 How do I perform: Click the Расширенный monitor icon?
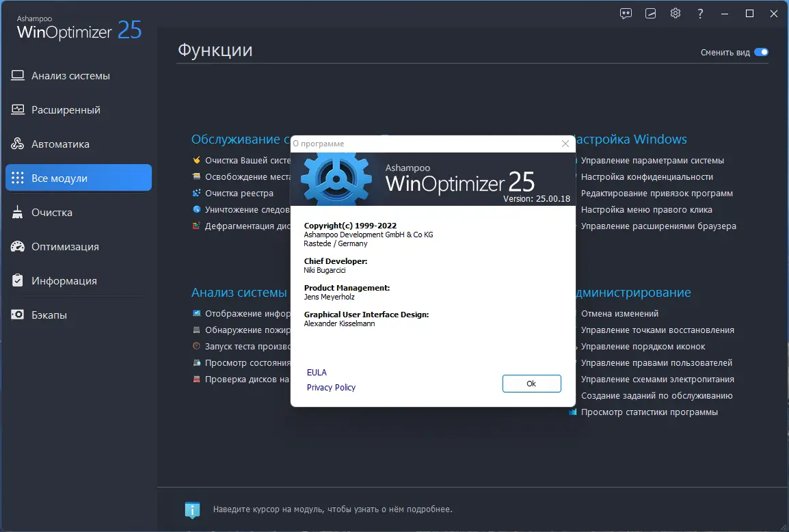pos(18,109)
